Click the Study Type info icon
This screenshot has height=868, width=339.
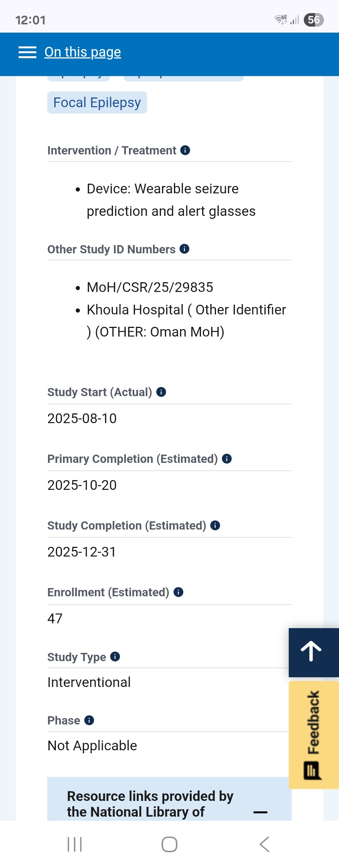[115, 657]
